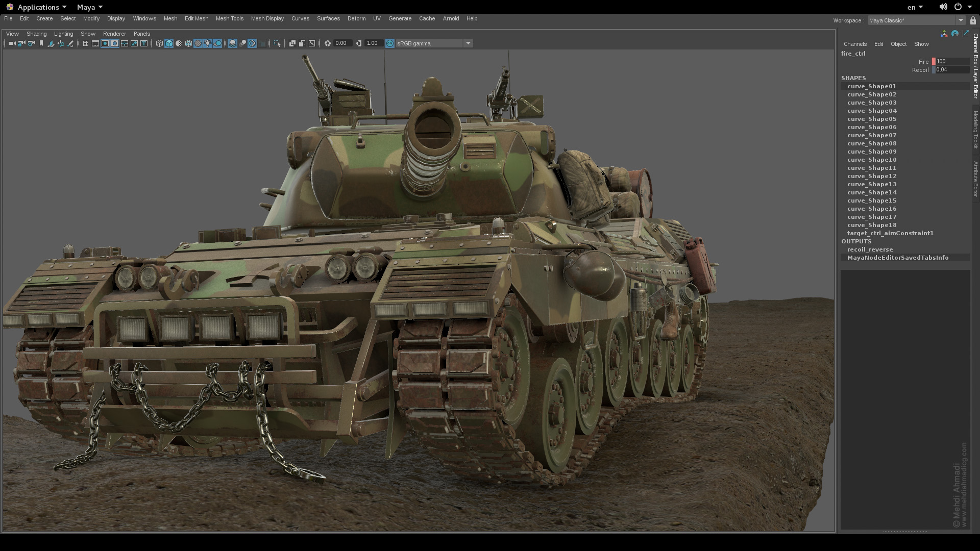Select recoil_reverse output node
The height and width of the screenshot is (551, 980).
(870, 249)
